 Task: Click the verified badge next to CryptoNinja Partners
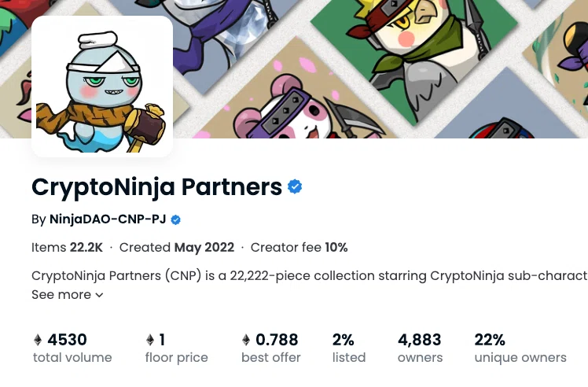click(x=295, y=186)
